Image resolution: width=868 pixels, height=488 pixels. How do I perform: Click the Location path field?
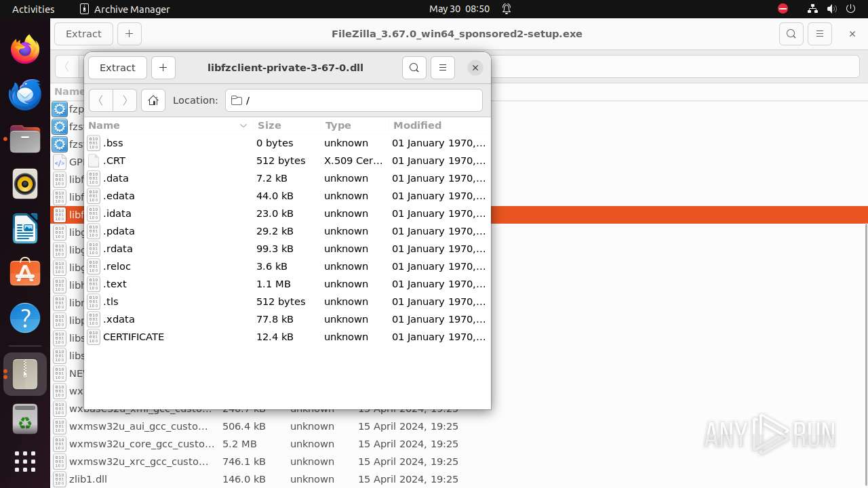click(354, 100)
